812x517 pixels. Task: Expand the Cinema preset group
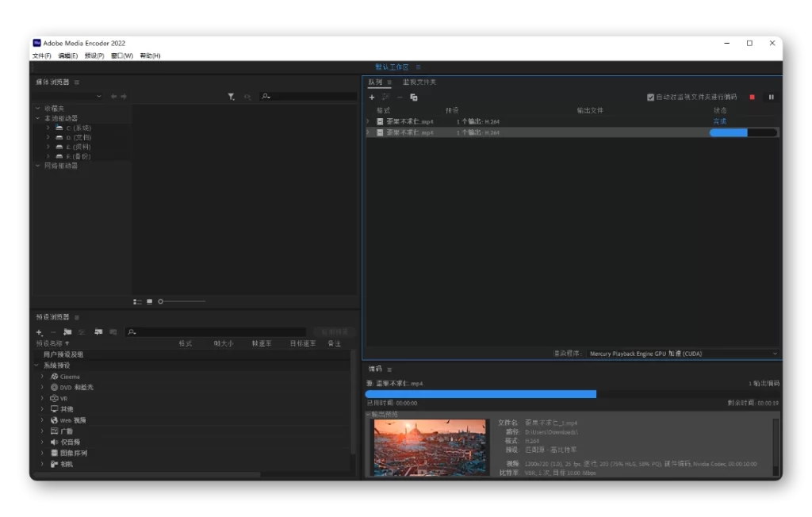(x=43, y=376)
